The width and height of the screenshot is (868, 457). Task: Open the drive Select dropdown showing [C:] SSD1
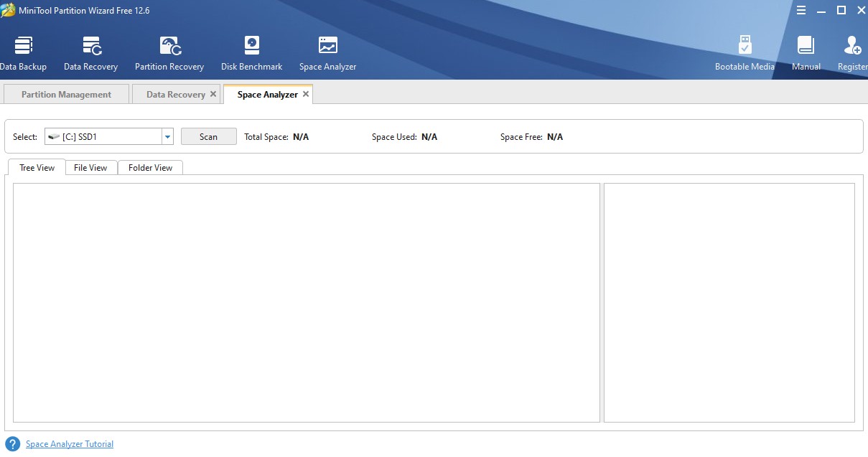pyautogui.click(x=109, y=136)
